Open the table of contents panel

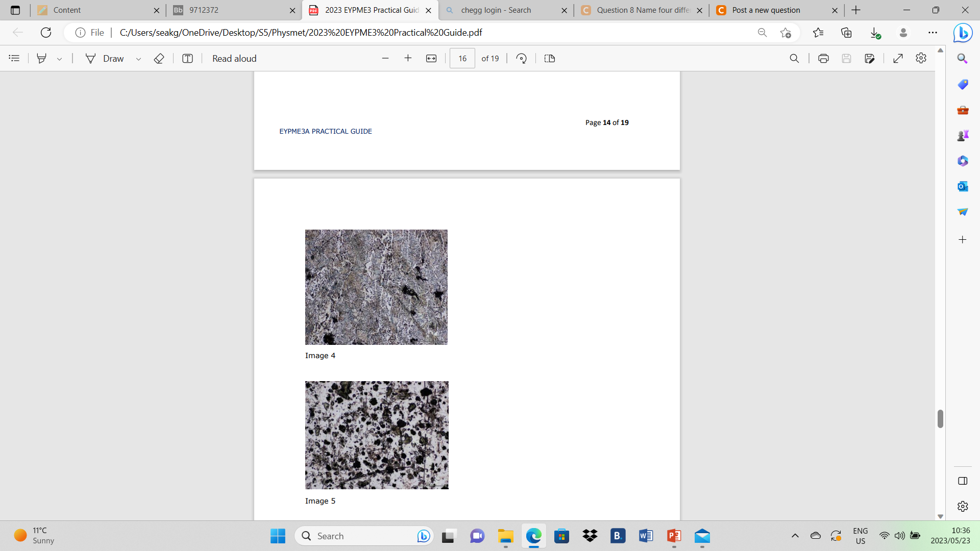14,58
